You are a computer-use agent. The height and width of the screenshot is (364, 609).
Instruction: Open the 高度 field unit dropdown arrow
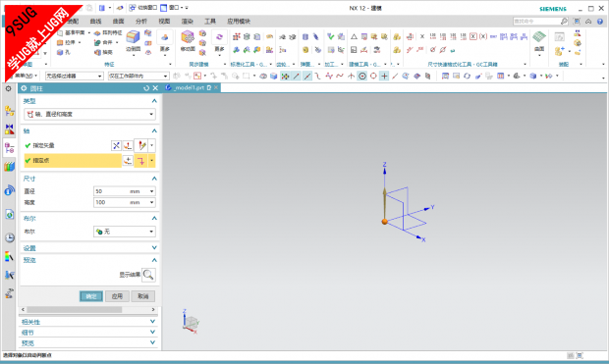coord(151,202)
